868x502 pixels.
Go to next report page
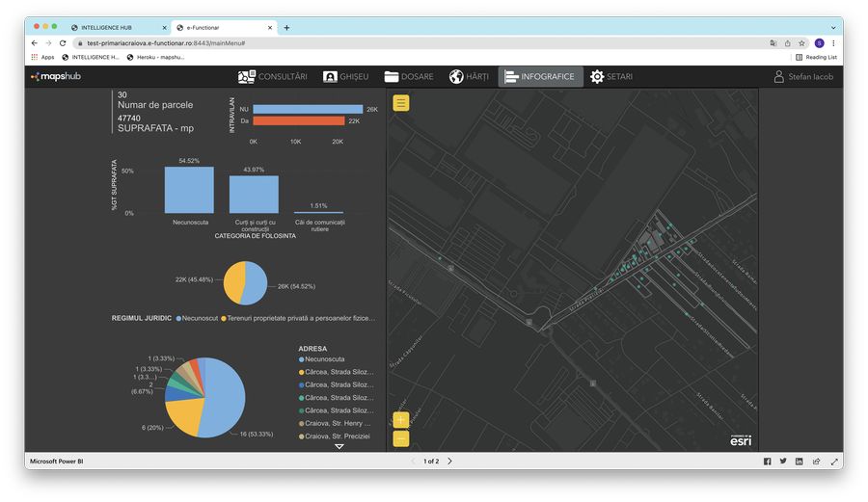tap(449, 462)
